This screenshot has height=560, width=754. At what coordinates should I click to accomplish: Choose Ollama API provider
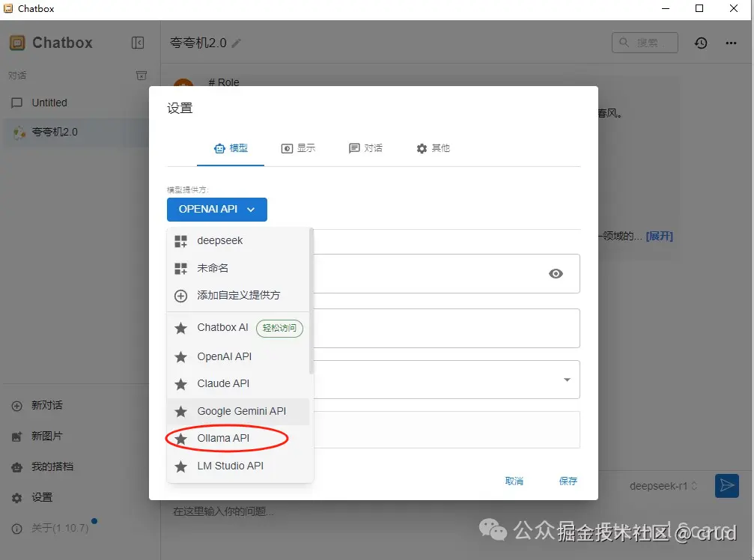[x=238, y=439]
